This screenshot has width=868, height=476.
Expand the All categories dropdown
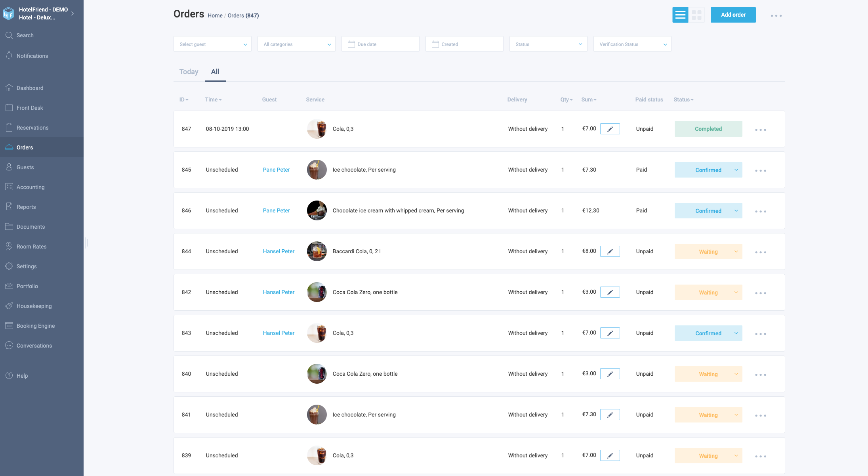tap(296, 44)
